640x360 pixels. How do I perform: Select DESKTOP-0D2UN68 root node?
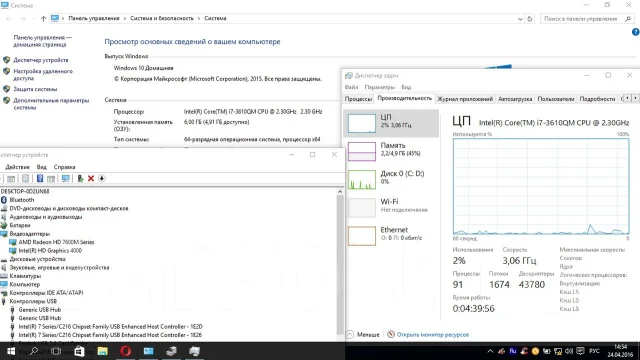click(24, 191)
